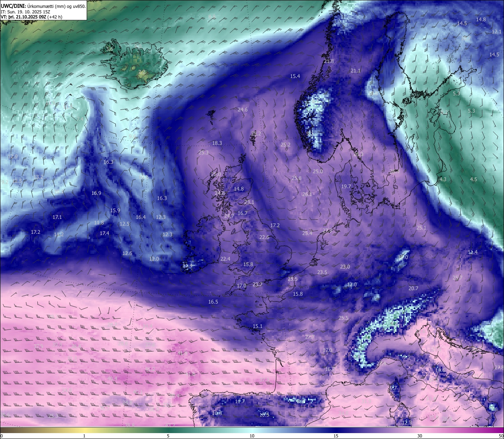Click the legend tick label '5'
This screenshot has width=504, height=439.
point(168,436)
